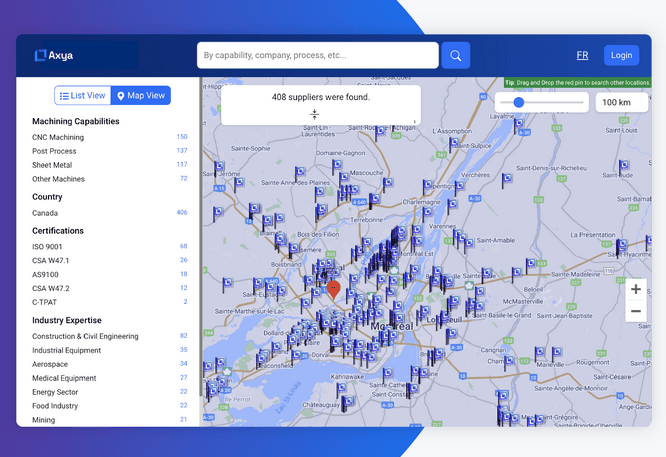Filter by Medical Equipment
The width and height of the screenshot is (666, 457).
110,378
